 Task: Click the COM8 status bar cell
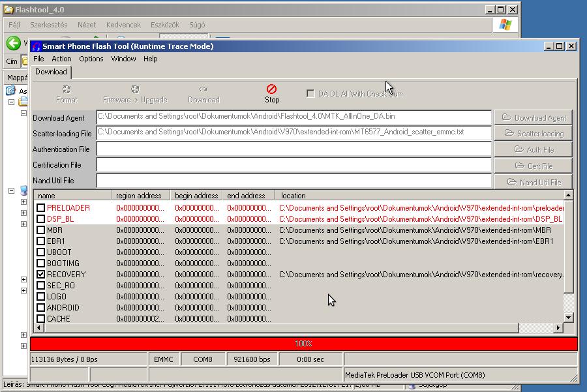[203, 359]
